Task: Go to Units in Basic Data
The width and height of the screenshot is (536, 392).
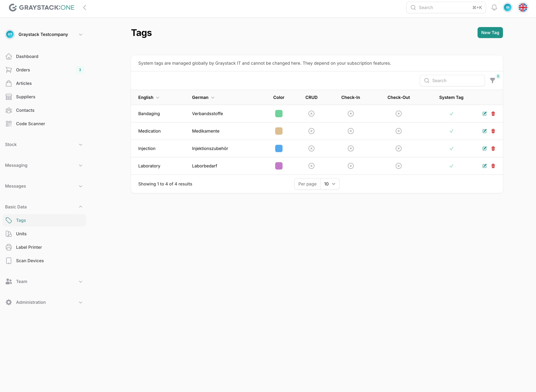Action: (x=21, y=234)
